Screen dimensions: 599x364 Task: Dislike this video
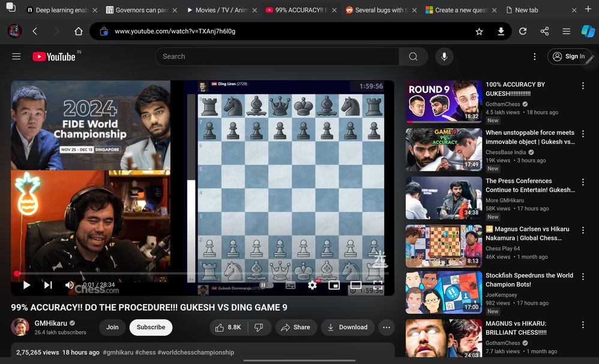point(259,327)
